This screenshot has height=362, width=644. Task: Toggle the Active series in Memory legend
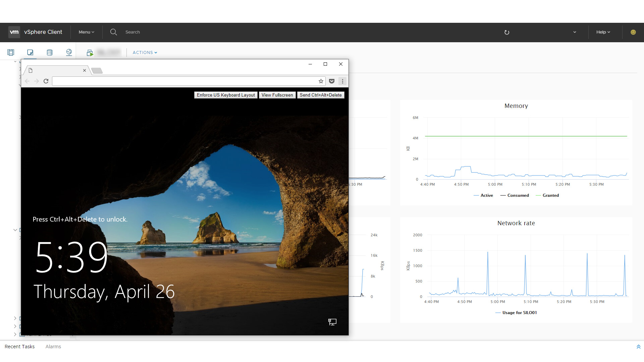click(483, 195)
